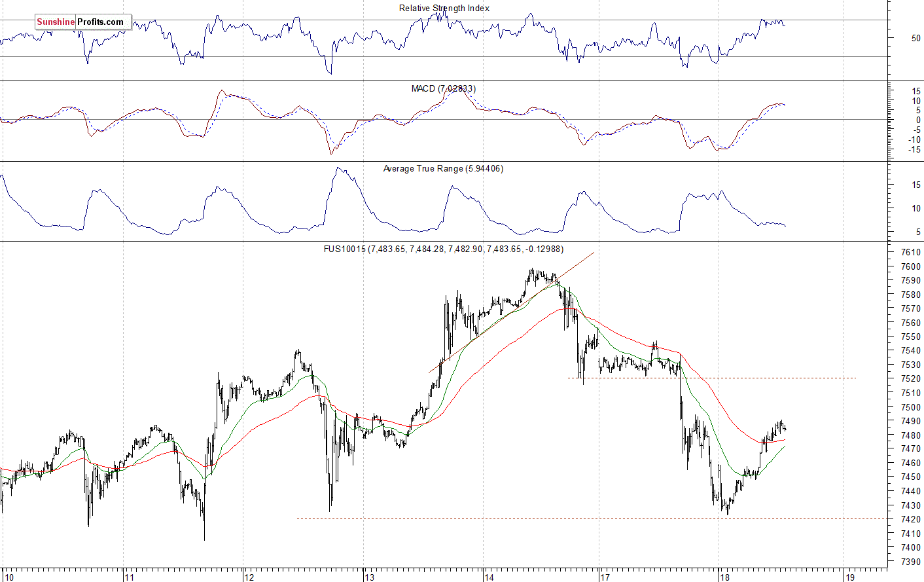Click date label 12 on the time axis

click(x=249, y=577)
